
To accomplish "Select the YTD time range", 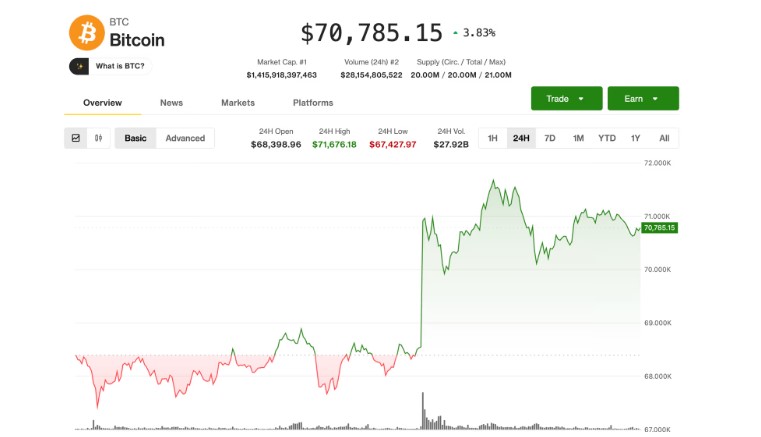I will pyautogui.click(x=606, y=138).
